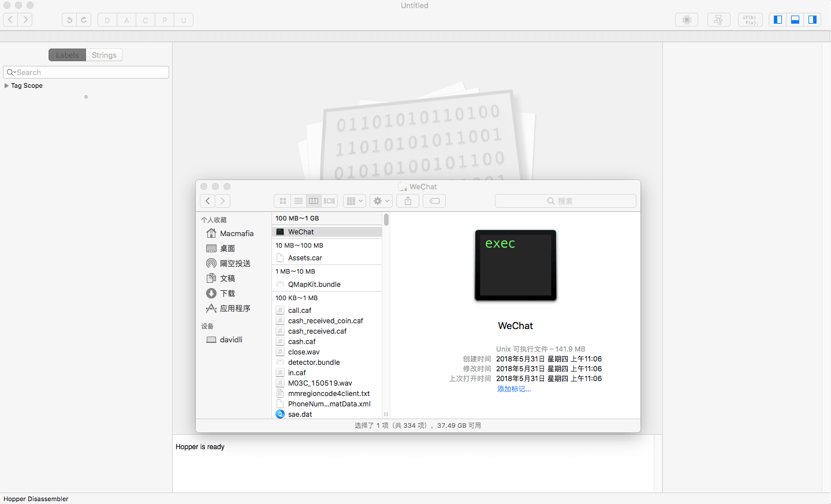The height and width of the screenshot is (504, 831).
Task: Mark as Undefined with U button
Action: pos(184,20)
